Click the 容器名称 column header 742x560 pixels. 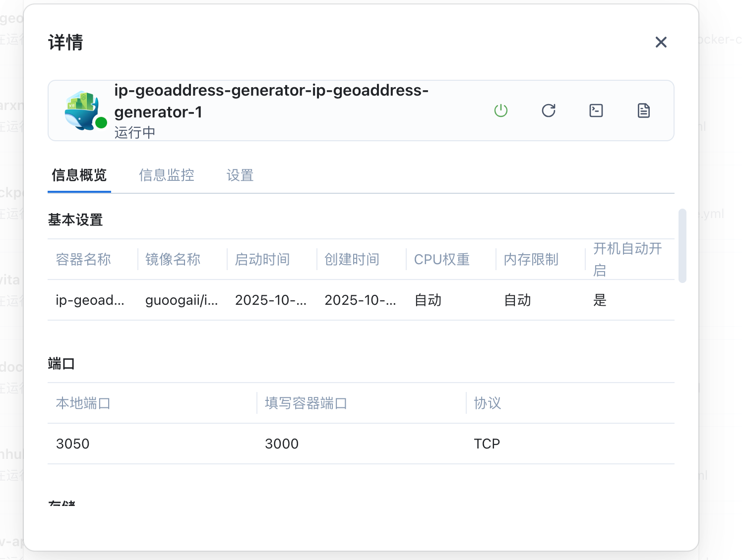(83, 260)
